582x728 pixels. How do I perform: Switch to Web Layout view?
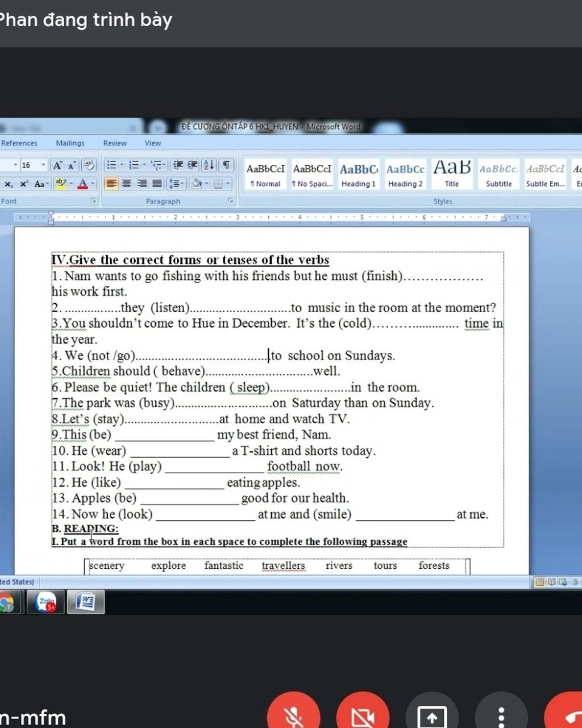click(x=563, y=582)
